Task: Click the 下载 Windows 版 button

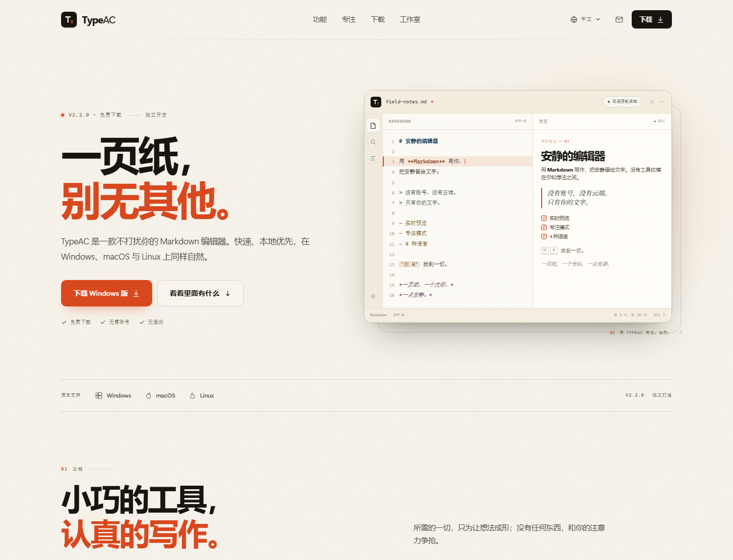Action: click(x=106, y=293)
